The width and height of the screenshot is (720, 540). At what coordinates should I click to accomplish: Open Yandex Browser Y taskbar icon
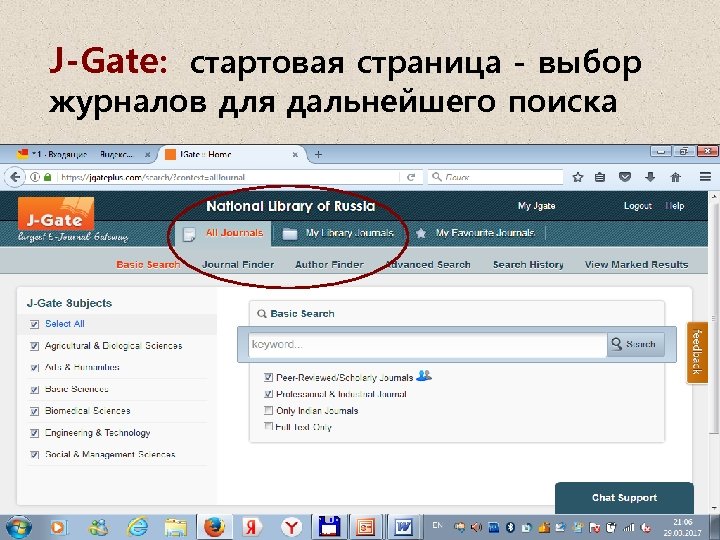pyautogui.click(x=291, y=527)
